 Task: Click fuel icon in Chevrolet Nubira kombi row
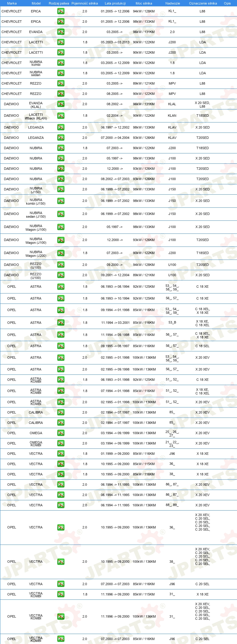(x=61, y=63)
